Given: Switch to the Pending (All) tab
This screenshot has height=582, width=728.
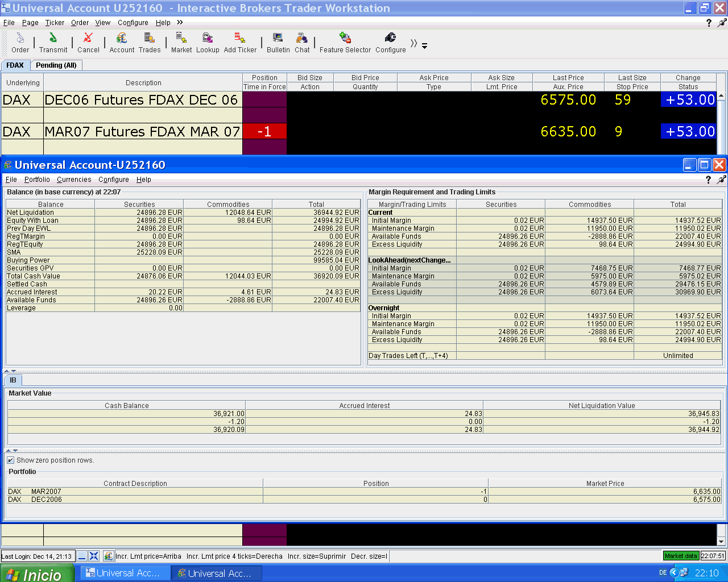Looking at the screenshot, I should (x=56, y=65).
